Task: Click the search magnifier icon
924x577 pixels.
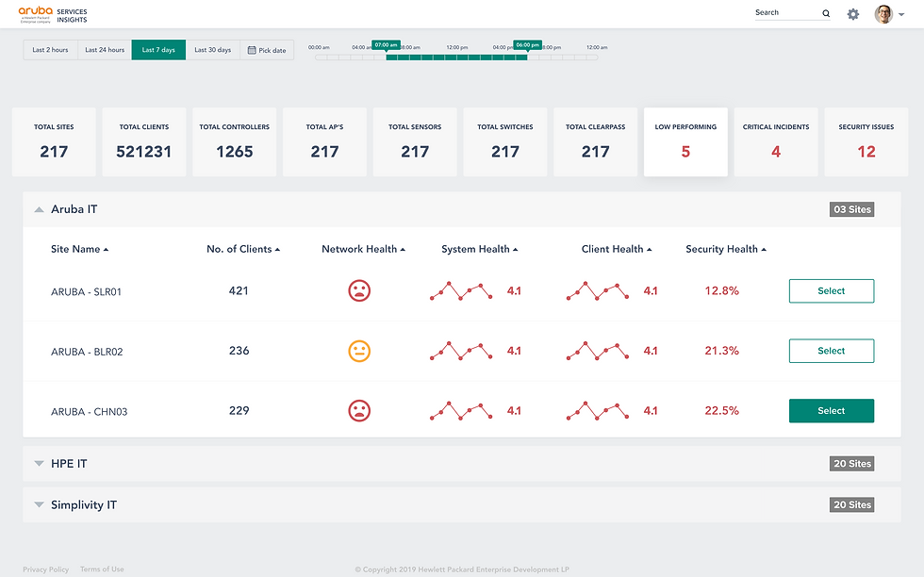Action: coord(826,13)
